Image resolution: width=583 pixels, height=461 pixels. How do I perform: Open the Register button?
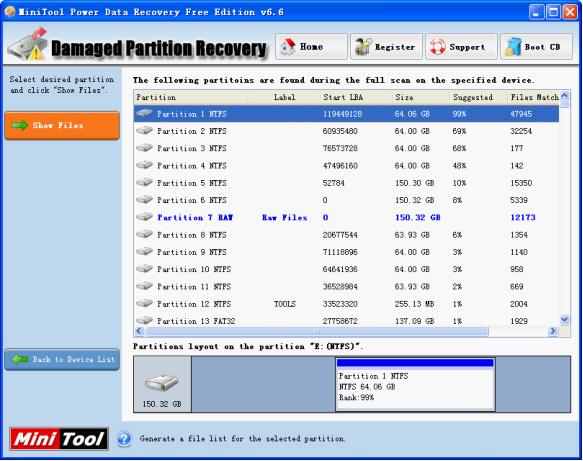coord(386,47)
